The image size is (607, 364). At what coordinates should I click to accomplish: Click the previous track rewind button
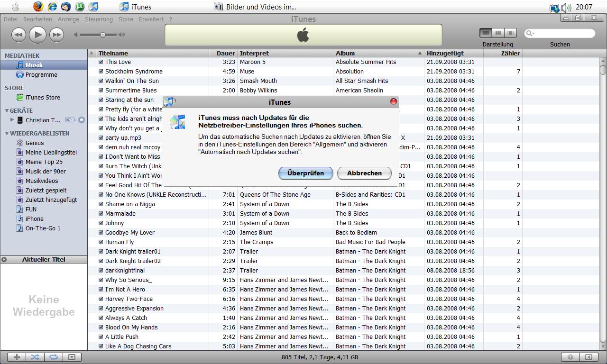click(18, 35)
